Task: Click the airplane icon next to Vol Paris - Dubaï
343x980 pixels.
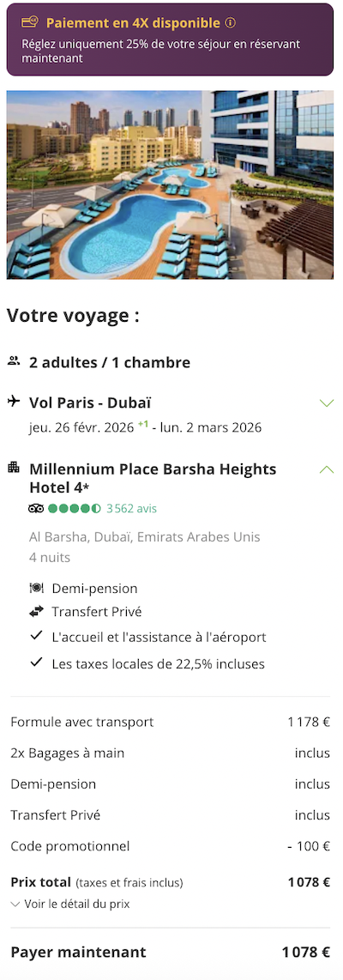Action: (x=14, y=402)
